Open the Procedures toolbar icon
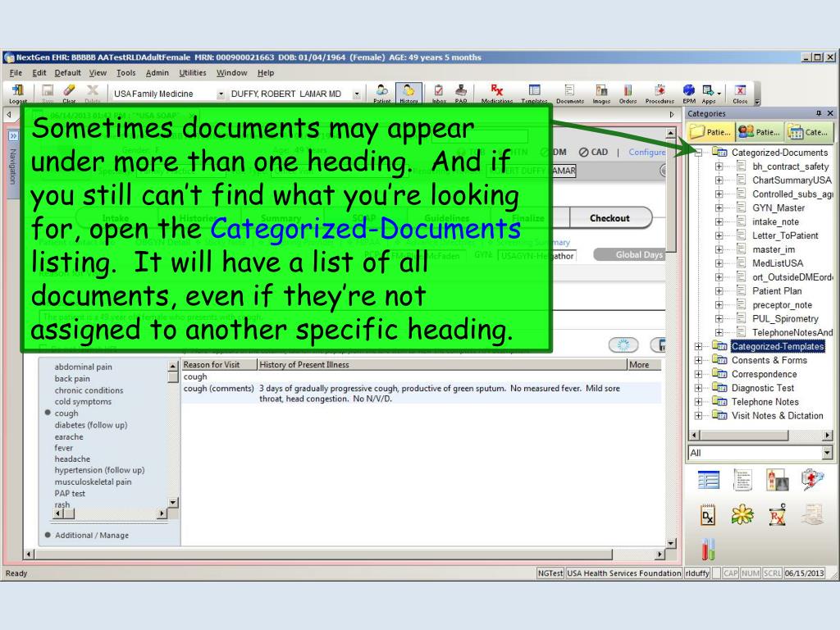Viewport: 840px width, 630px height. pyautogui.click(x=660, y=94)
